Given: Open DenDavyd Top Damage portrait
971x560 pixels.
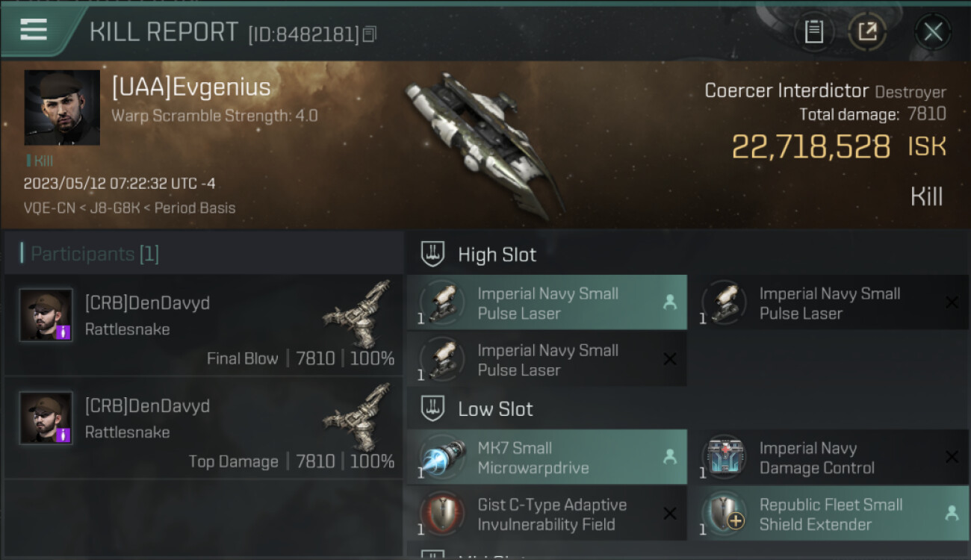Looking at the screenshot, I should coord(46,418).
